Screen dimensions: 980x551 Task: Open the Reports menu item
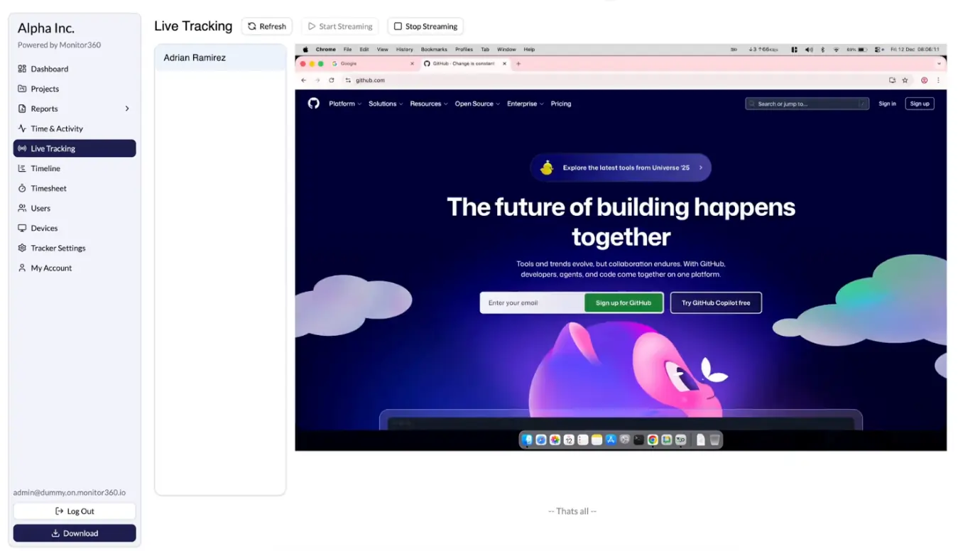(45, 109)
